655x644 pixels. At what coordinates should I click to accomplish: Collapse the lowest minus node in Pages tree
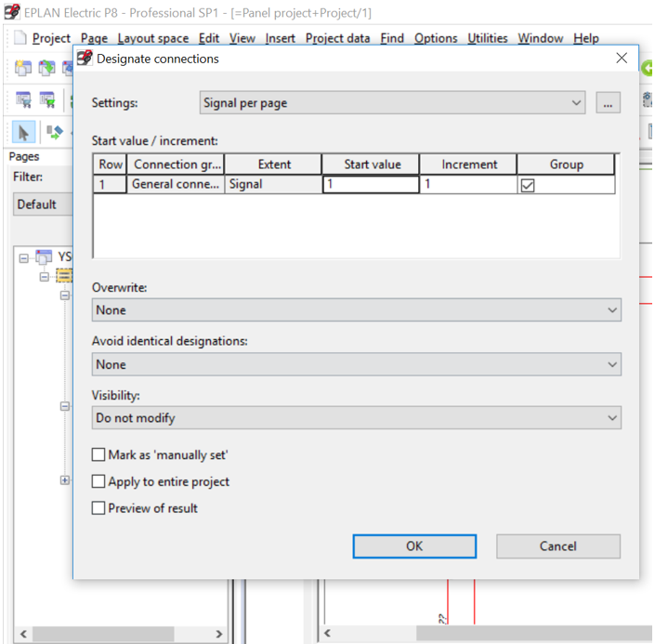coord(65,406)
